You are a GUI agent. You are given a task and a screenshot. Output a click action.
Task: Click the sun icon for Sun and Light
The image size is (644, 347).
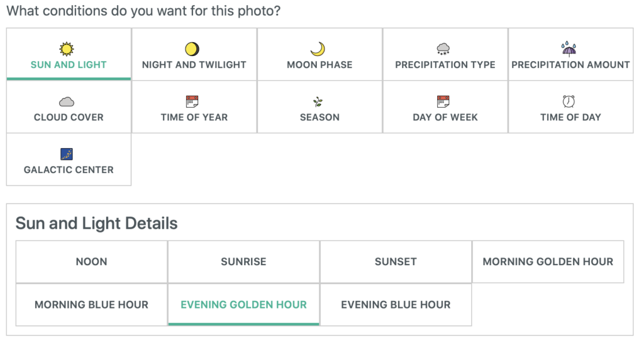(x=66, y=49)
